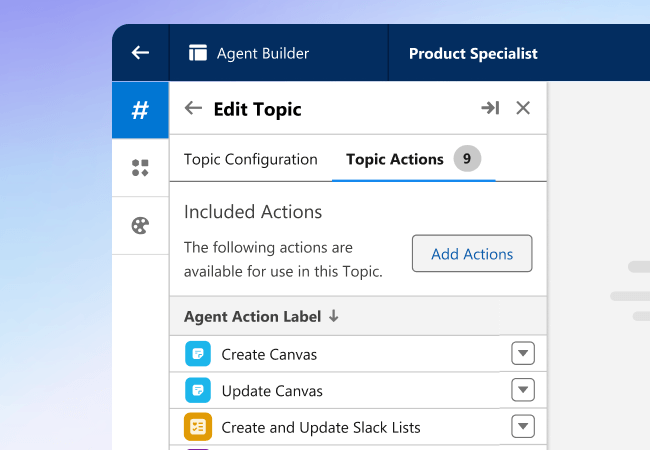Image resolution: width=650 pixels, height=450 pixels.
Task: Select the Update Canvas action label
Action: 272,391
